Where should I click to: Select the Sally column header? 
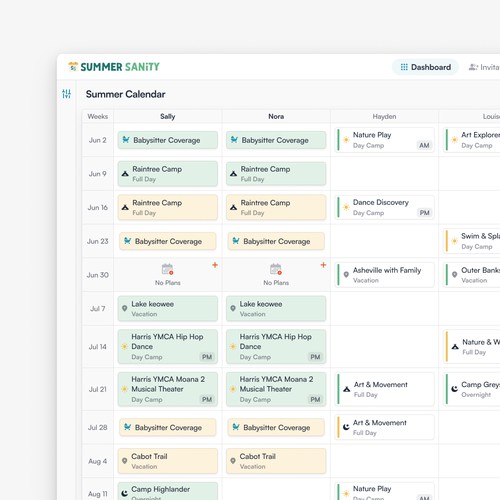[x=168, y=116]
